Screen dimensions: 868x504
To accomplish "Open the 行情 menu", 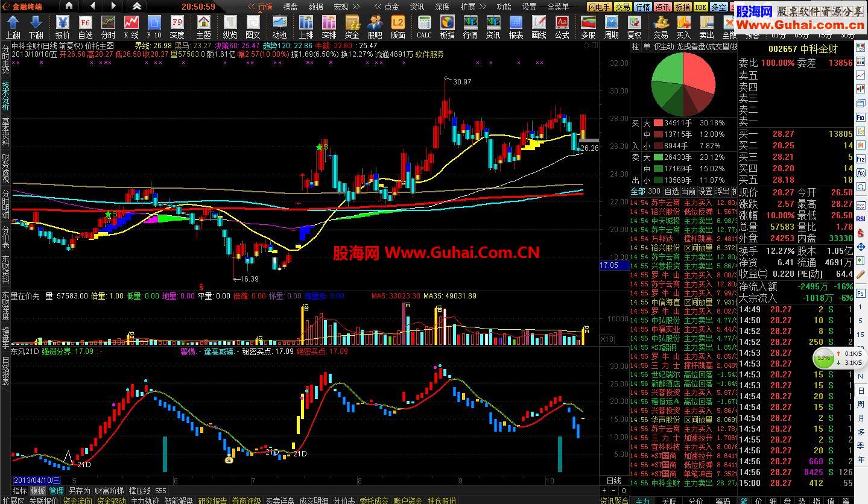I will 265,7.
